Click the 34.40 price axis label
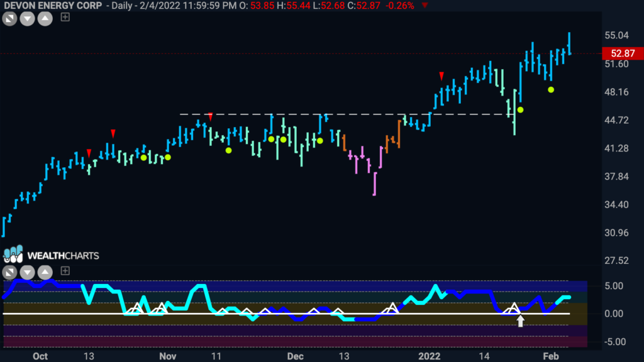Viewport: 644px width, 362px height. pyautogui.click(x=616, y=204)
